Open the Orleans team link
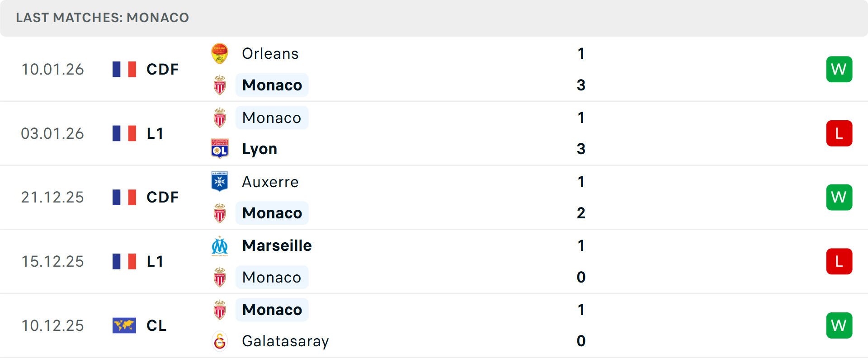 click(270, 54)
